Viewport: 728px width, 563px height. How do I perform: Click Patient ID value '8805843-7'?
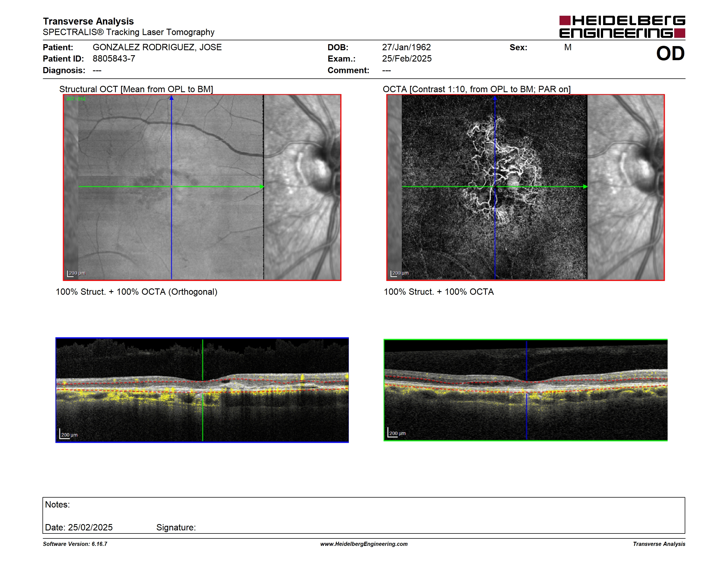point(114,59)
